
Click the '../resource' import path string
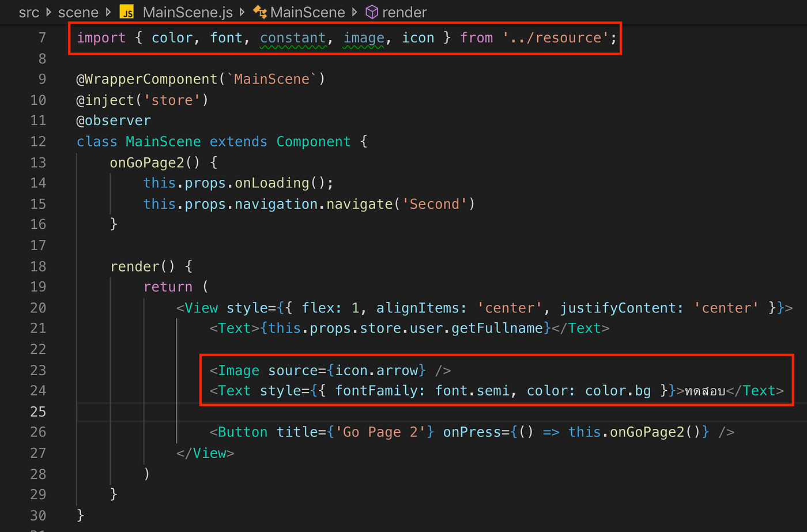point(555,37)
